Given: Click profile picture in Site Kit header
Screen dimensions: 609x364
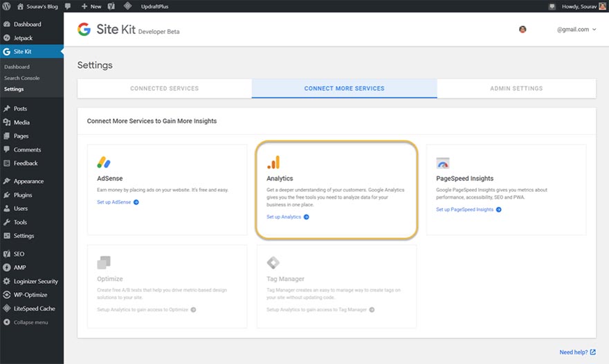Looking at the screenshot, I should pos(522,29).
